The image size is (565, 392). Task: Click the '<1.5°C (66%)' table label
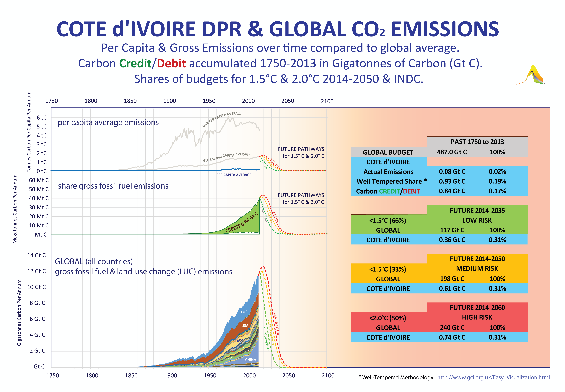point(388,220)
